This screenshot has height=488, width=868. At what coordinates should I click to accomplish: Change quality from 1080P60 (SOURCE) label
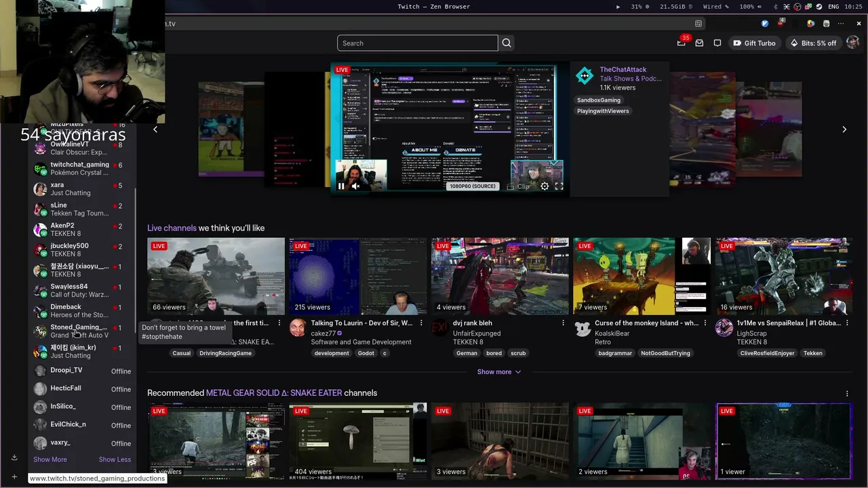click(x=473, y=186)
